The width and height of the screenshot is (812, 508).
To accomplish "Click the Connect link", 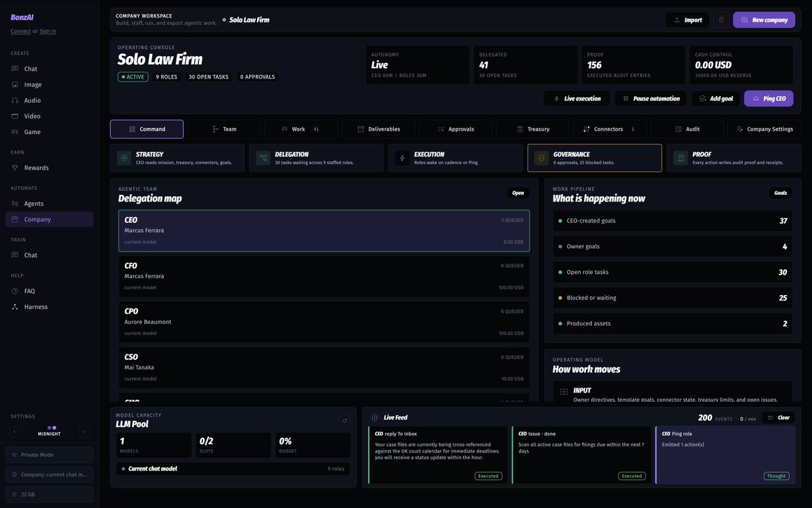I will (20, 31).
